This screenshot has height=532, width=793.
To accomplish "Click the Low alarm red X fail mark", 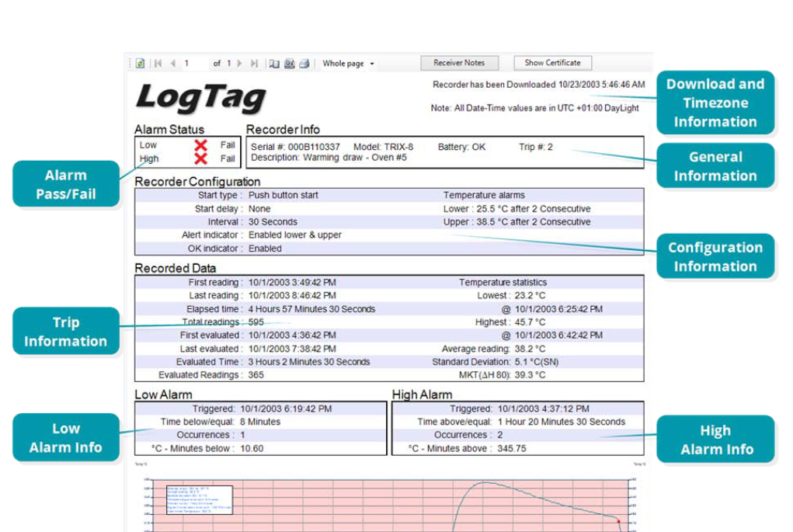I will [x=200, y=145].
